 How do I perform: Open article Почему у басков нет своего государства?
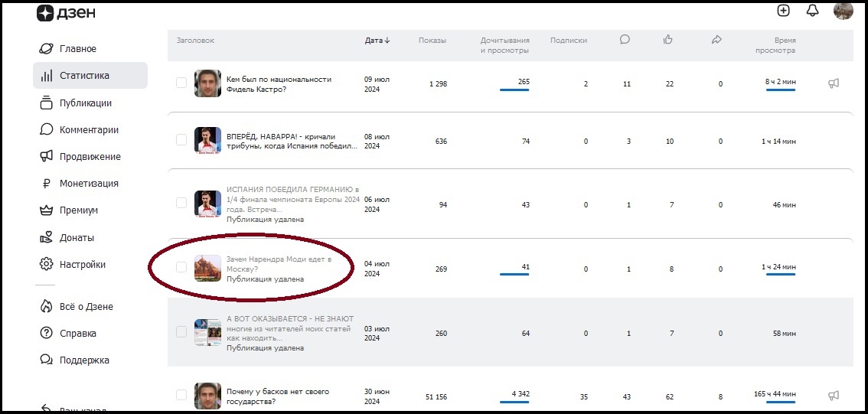(278, 396)
